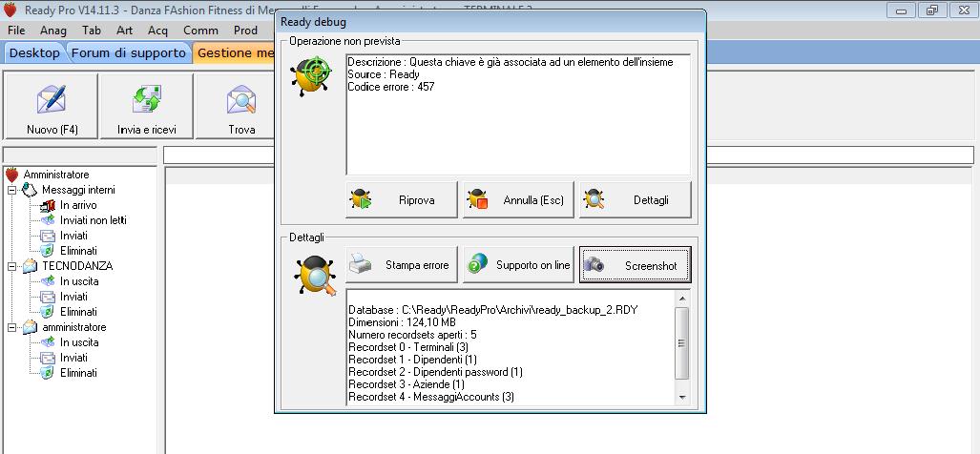Open the Inviati non letti folder
The width and height of the screenshot is (980, 454).
coord(94,220)
